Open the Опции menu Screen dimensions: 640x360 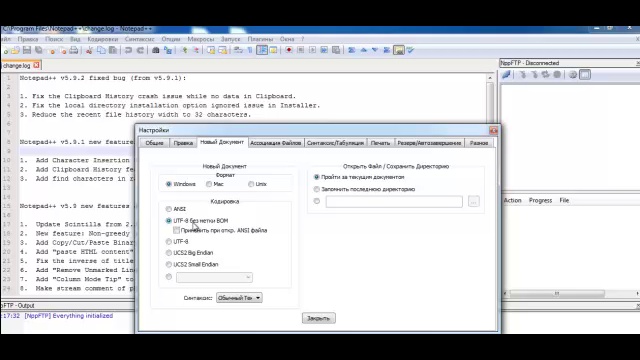click(171, 39)
